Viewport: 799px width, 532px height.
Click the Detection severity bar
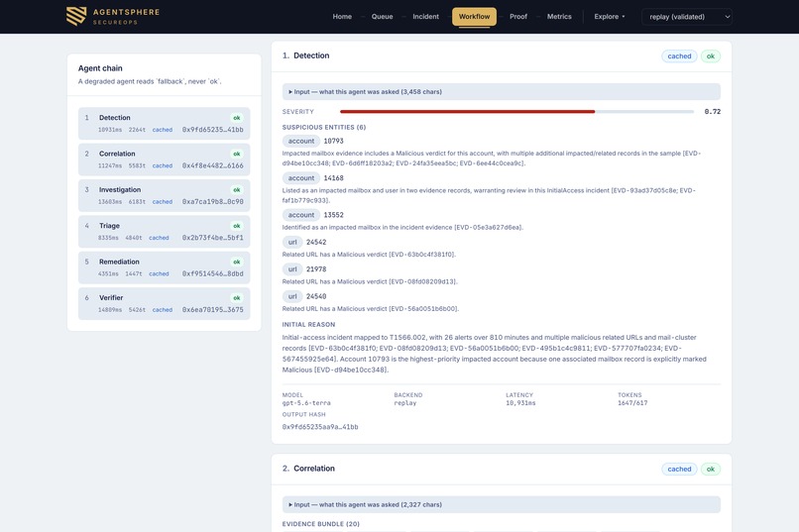(x=516, y=112)
